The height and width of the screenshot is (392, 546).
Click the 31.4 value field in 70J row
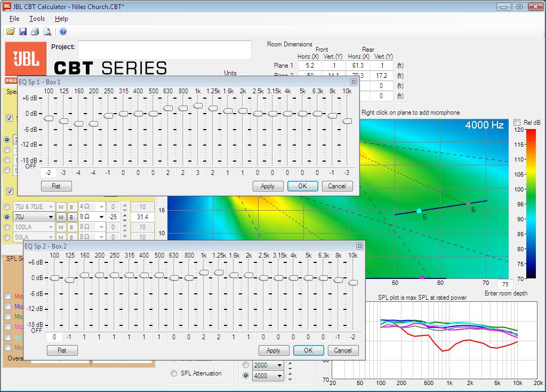142,217
